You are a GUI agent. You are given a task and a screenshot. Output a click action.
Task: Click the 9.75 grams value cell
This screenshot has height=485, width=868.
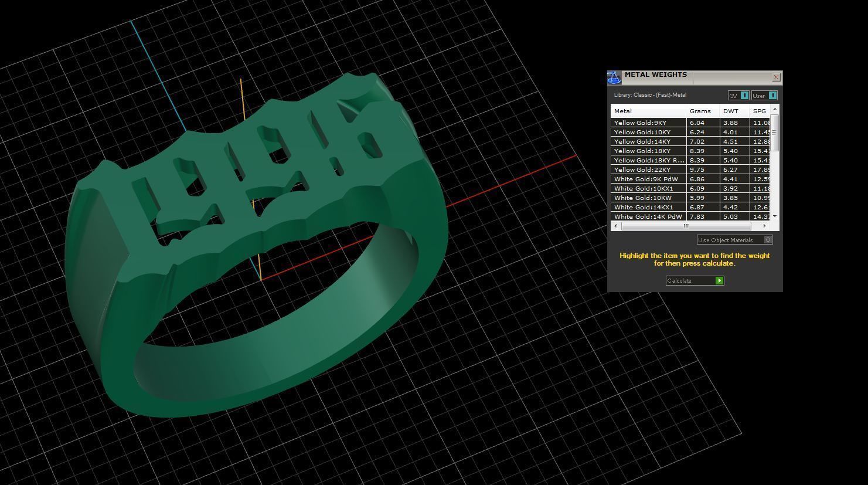click(703, 169)
